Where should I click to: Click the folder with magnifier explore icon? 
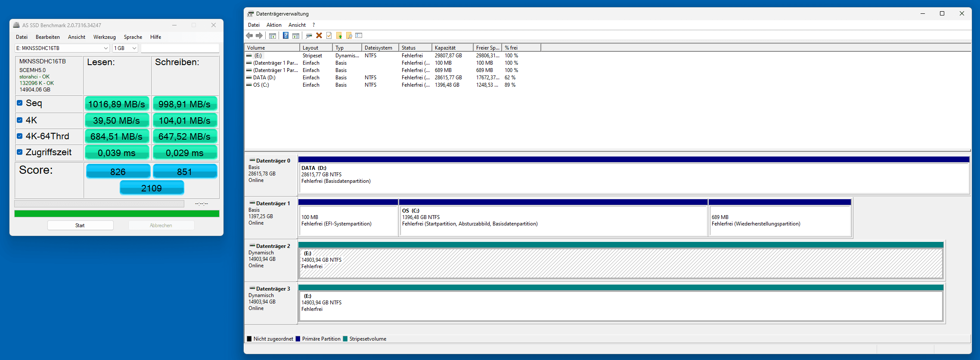tap(349, 35)
